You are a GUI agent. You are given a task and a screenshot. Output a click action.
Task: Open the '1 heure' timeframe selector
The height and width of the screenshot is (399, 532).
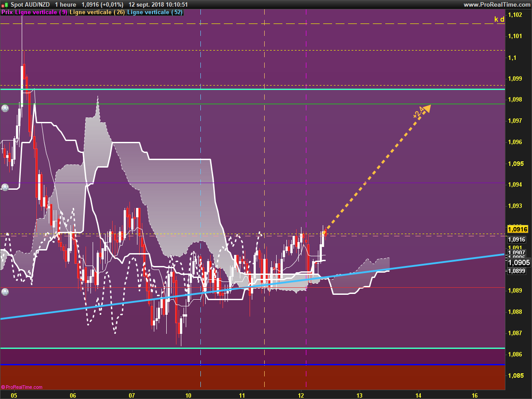point(66,4)
